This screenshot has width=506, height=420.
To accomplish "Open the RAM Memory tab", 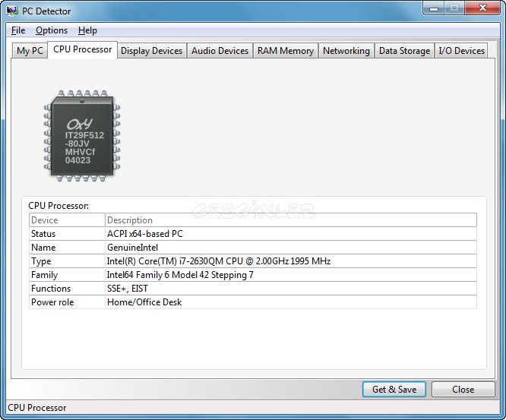I will pyautogui.click(x=285, y=51).
